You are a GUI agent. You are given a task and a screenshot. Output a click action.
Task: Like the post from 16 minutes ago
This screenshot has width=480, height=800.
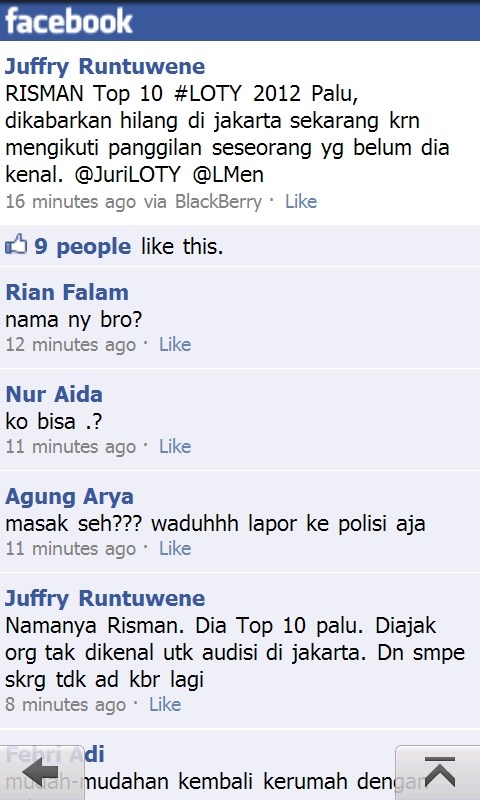pyautogui.click(x=301, y=202)
